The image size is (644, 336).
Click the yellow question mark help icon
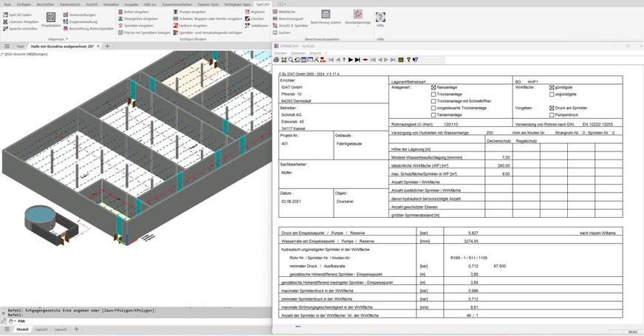(x=408, y=60)
